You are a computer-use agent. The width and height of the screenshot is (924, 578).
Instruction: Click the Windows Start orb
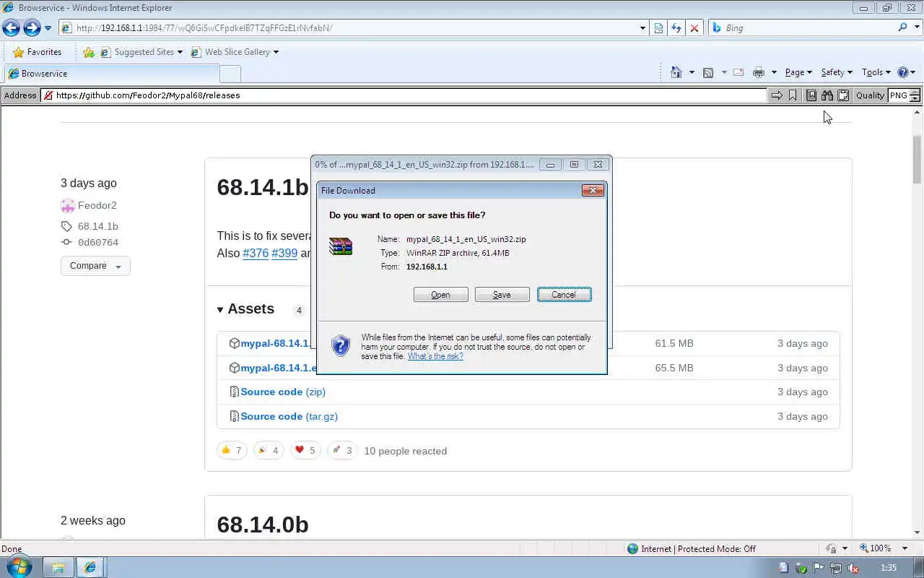[x=19, y=566]
